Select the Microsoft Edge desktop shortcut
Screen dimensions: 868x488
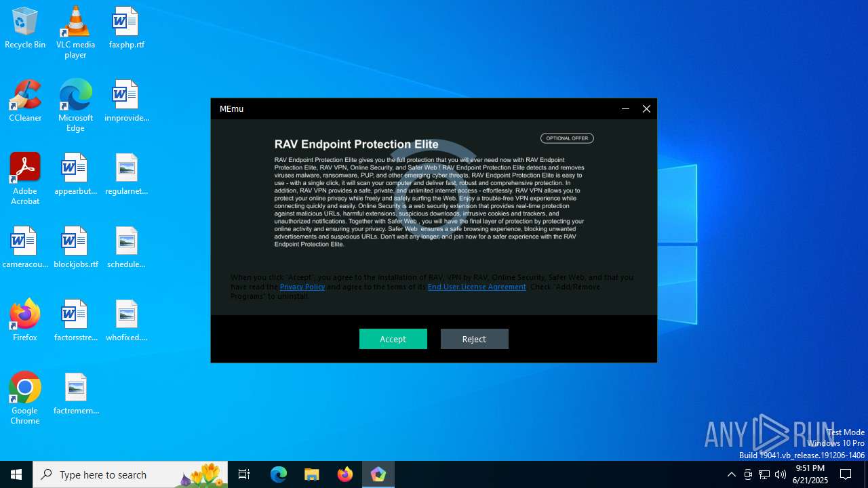[x=75, y=105]
